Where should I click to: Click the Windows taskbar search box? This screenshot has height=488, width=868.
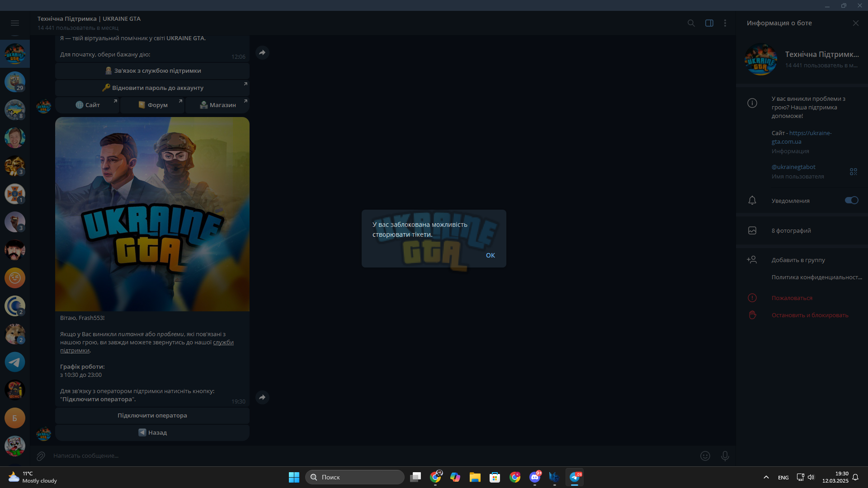pyautogui.click(x=355, y=477)
